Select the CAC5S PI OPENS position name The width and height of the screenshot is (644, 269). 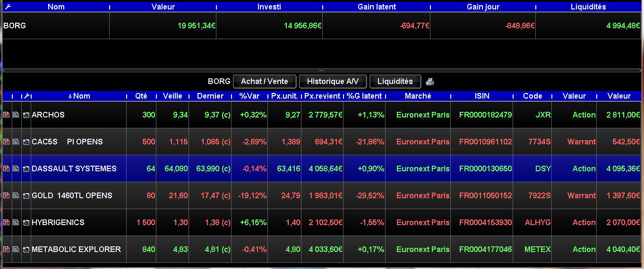[x=67, y=142]
